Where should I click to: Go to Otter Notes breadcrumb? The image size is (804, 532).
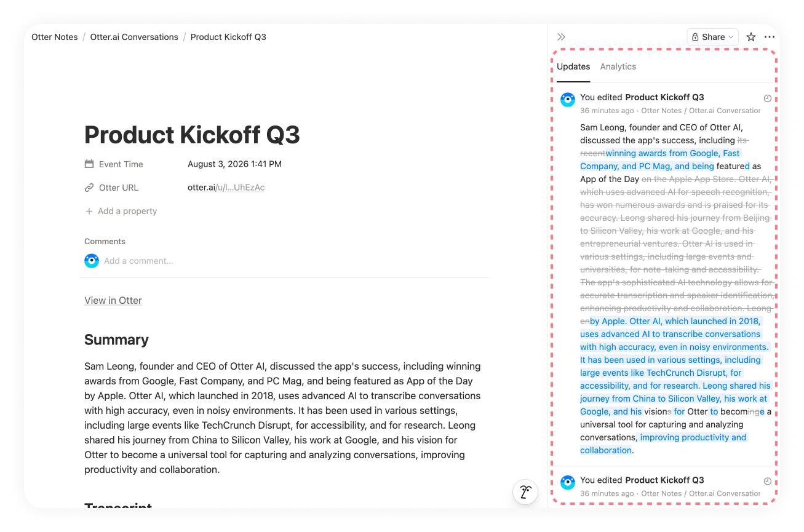click(x=55, y=37)
